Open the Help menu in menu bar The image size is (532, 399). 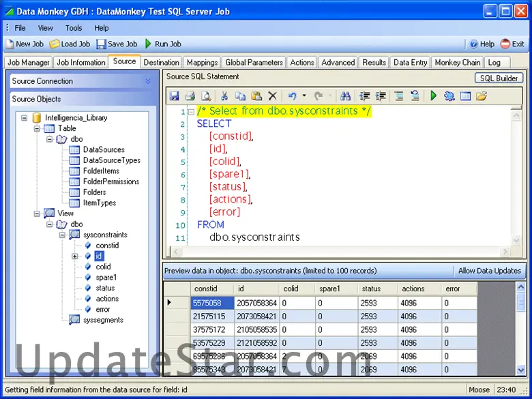tap(102, 28)
